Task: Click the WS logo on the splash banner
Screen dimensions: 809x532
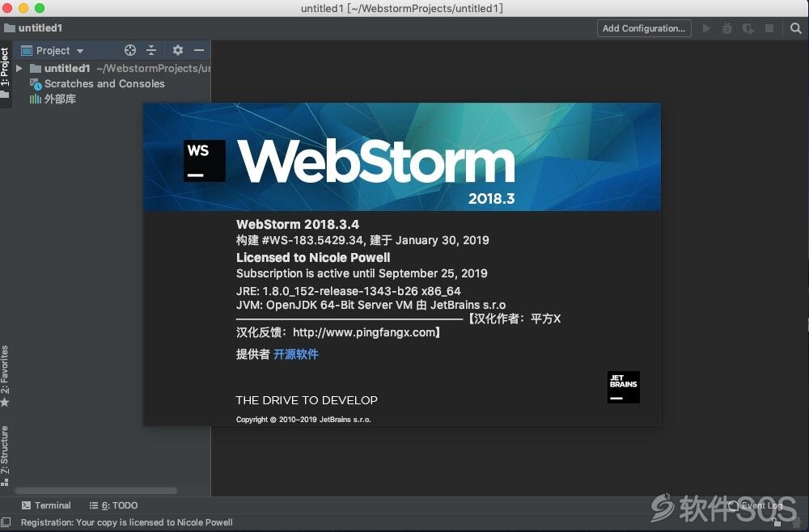Action: pyautogui.click(x=205, y=161)
